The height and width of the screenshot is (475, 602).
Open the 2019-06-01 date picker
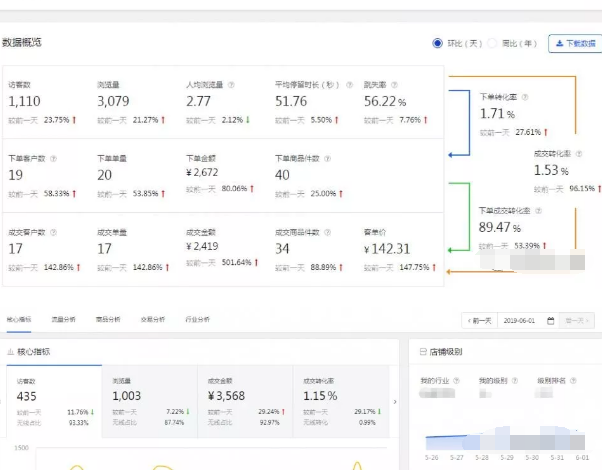coord(525,320)
